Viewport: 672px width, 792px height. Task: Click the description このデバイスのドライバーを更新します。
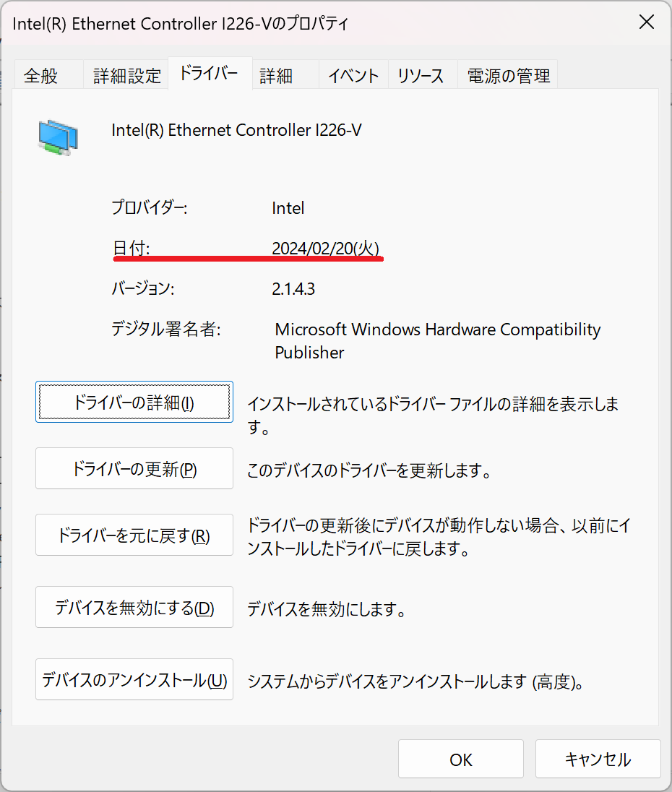pyautogui.click(x=369, y=470)
